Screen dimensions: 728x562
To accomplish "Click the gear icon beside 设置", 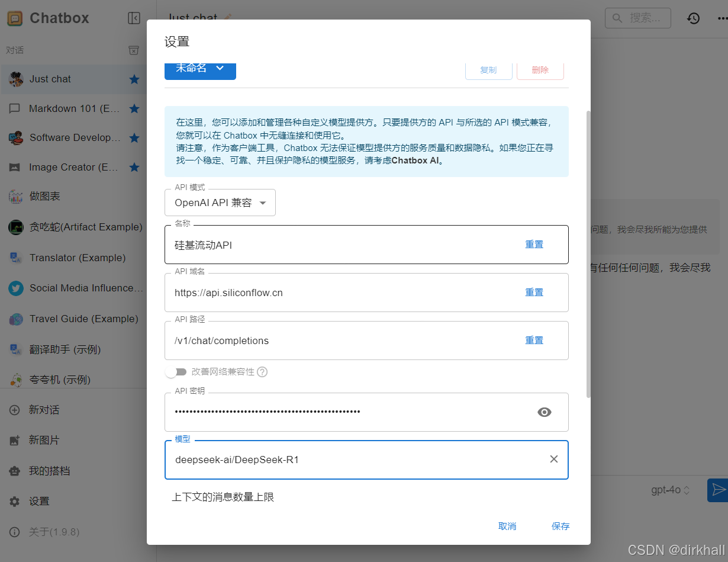I will click(x=15, y=502).
